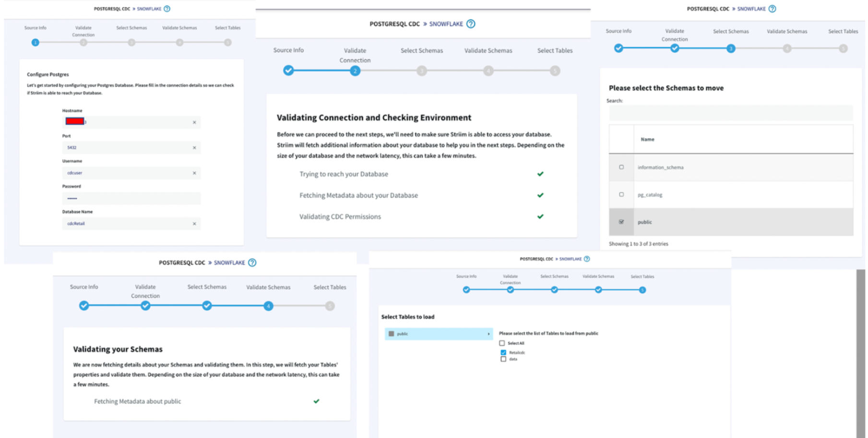
Task: Uncheck the public schema checkbox
Action: coord(621,222)
